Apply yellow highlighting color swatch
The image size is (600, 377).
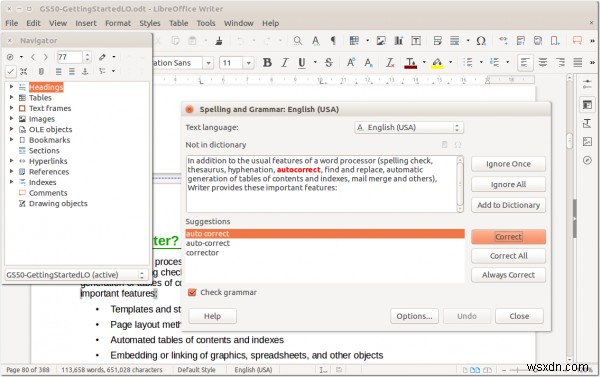tap(437, 62)
